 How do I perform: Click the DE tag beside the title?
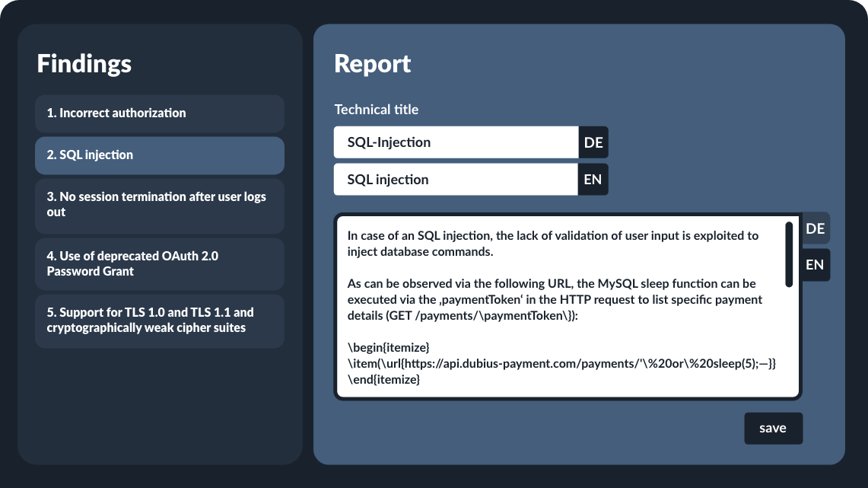593,142
